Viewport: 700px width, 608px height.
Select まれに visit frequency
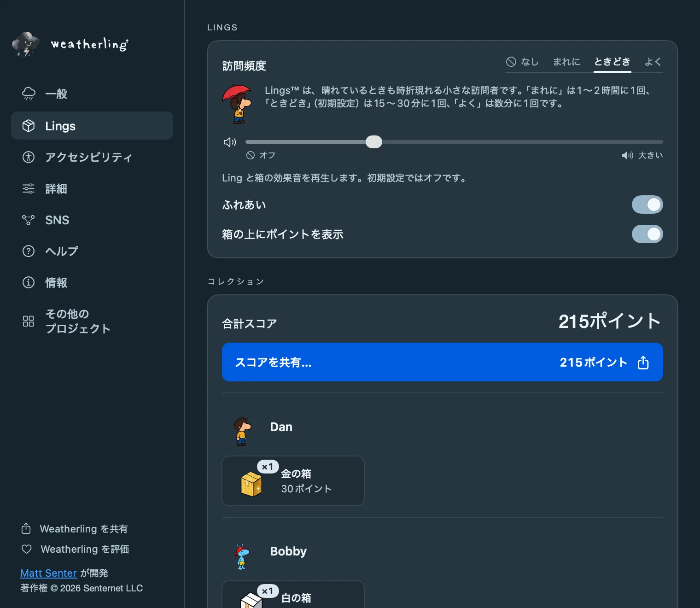coord(566,62)
